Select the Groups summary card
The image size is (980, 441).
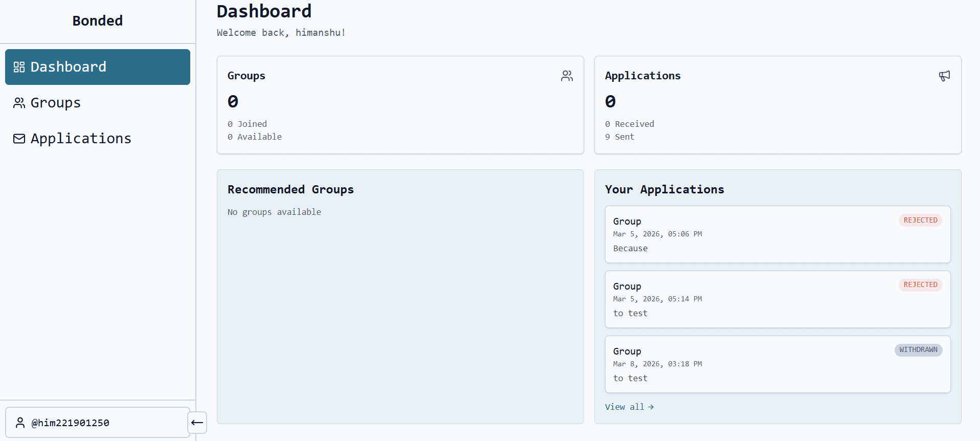pos(400,105)
